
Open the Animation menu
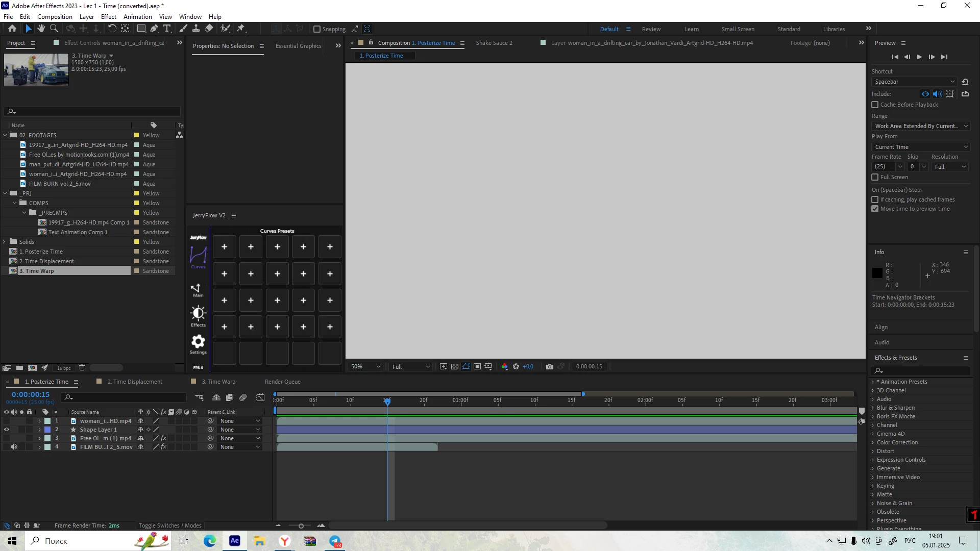[137, 16]
